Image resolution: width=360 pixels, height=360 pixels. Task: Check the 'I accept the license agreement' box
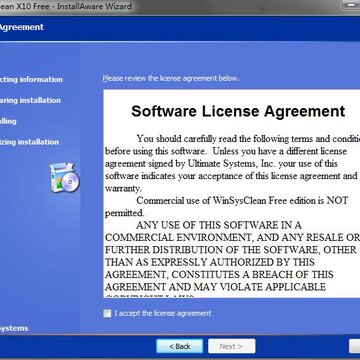[x=107, y=313]
